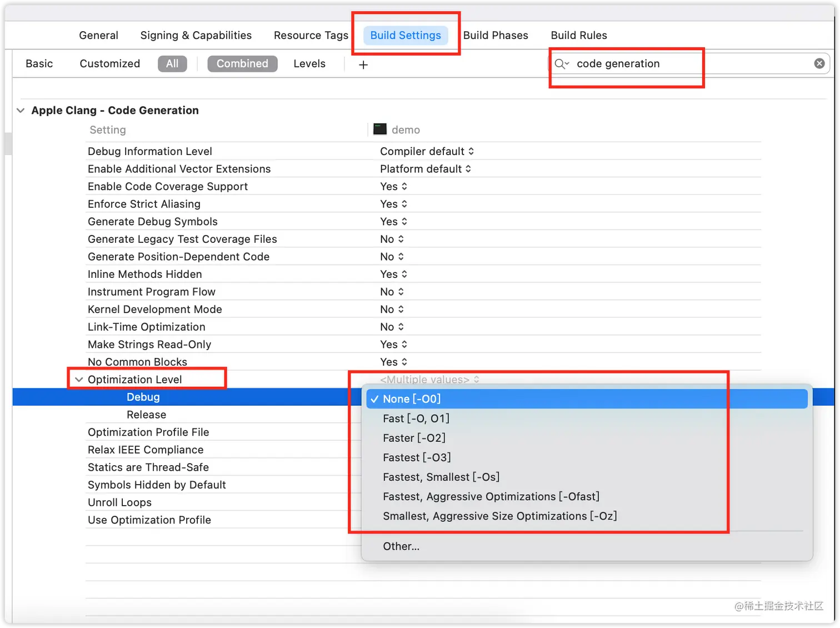Change Enforce Strict Aliasing value
The height and width of the screenshot is (628, 840).
click(x=393, y=204)
